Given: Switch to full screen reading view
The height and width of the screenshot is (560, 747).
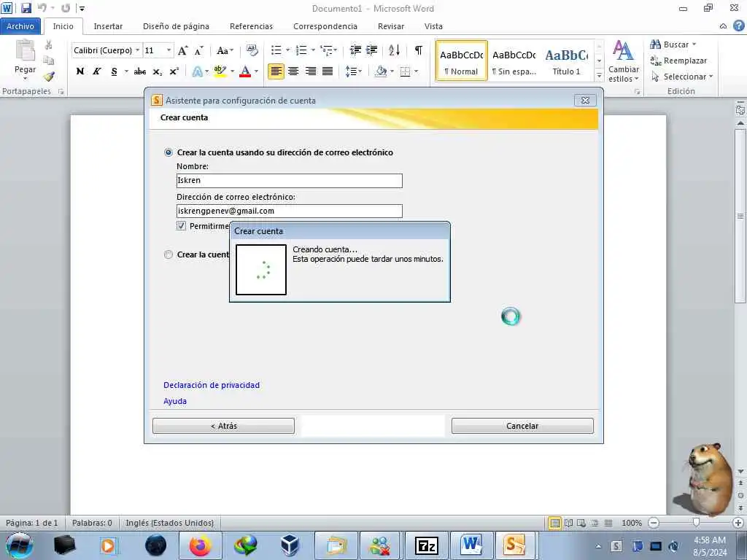Looking at the screenshot, I should (568, 523).
